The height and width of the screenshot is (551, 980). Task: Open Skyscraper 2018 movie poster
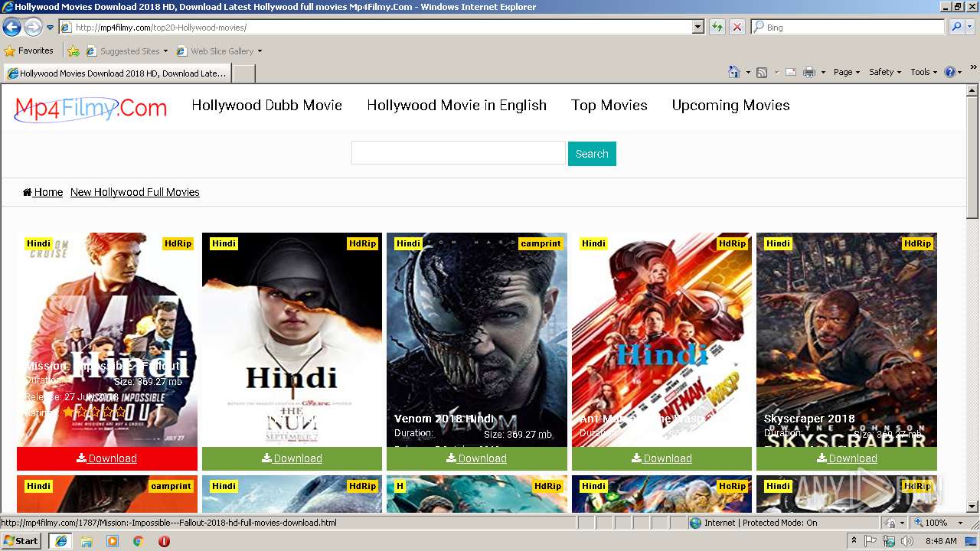pos(847,340)
